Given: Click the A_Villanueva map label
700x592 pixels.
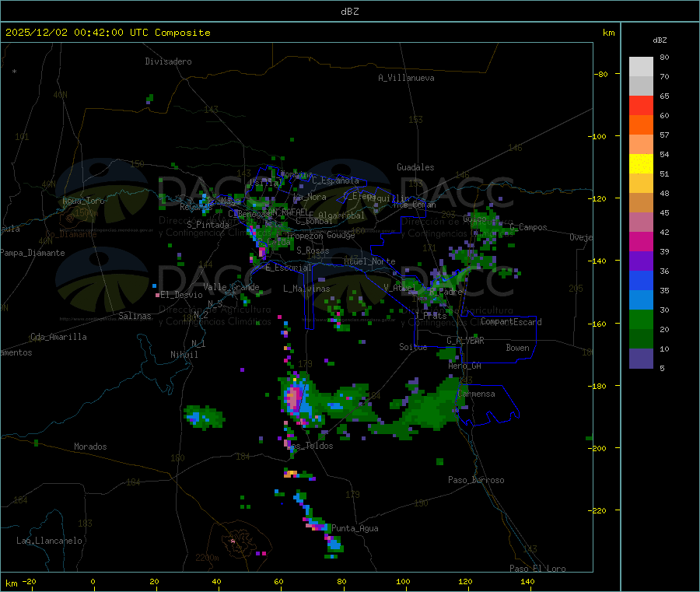Looking at the screenshot, I should pyautogui.click(x=406, y=78).
